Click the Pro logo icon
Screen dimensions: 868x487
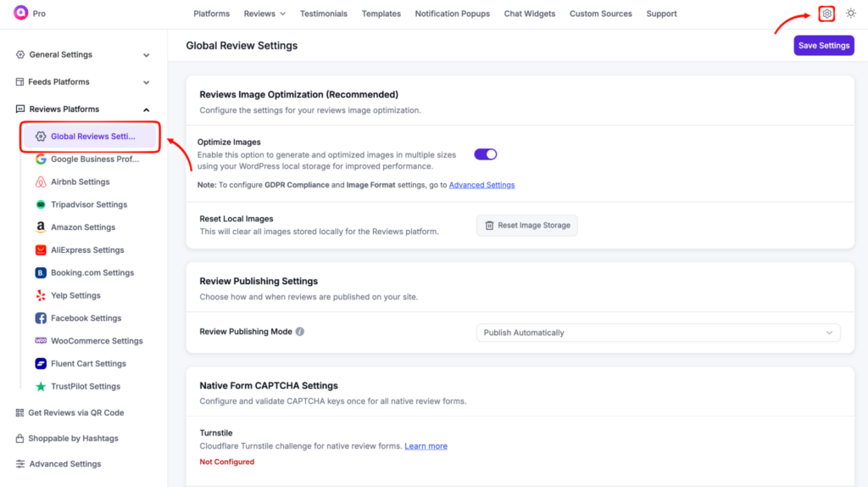pos(21,13)
